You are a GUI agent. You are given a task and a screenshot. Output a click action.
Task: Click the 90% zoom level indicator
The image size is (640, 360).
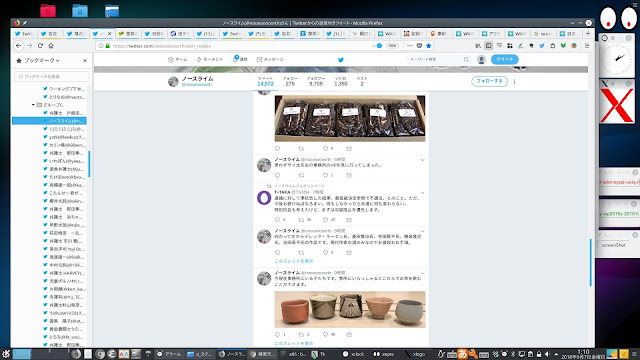tap(392, 46)
